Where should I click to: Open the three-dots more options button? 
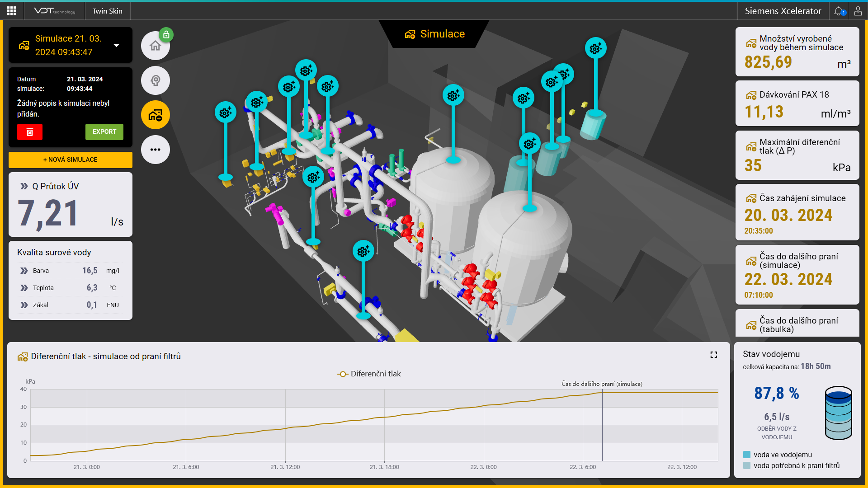tap(155, 150)
